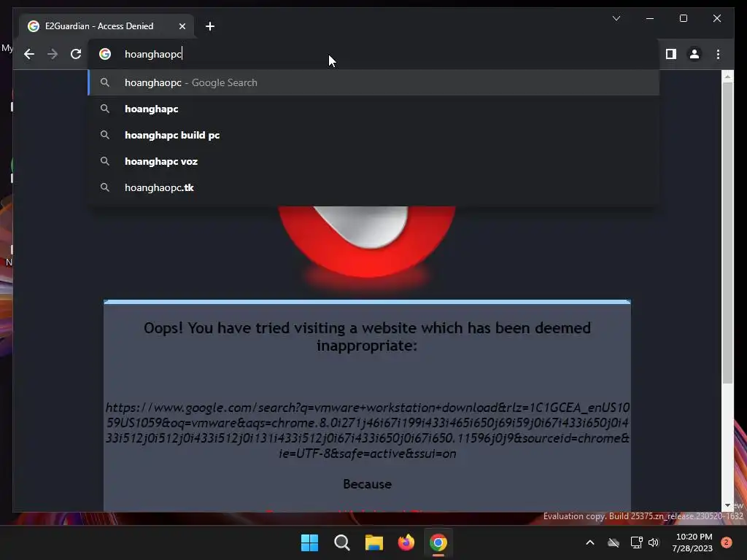Maximize the Chrome window

[x=683, y=18]
